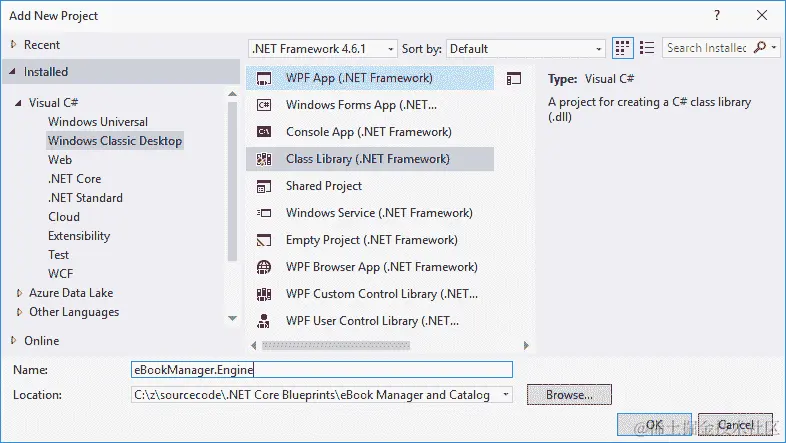This screenshot has height=443, width=786.
Task: Select WPF Browser App (.NET Framework)
Action: (x=370, y=267)
